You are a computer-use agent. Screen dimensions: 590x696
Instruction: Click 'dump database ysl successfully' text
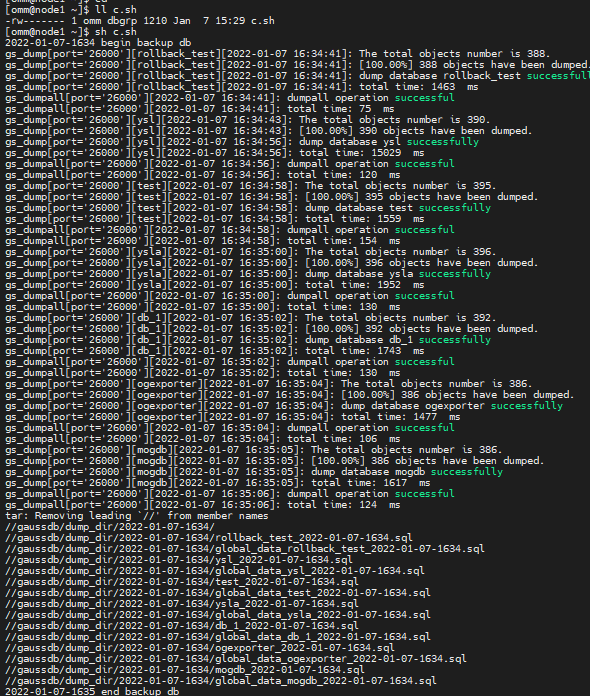pyautogui.click(x=389, y=142)
